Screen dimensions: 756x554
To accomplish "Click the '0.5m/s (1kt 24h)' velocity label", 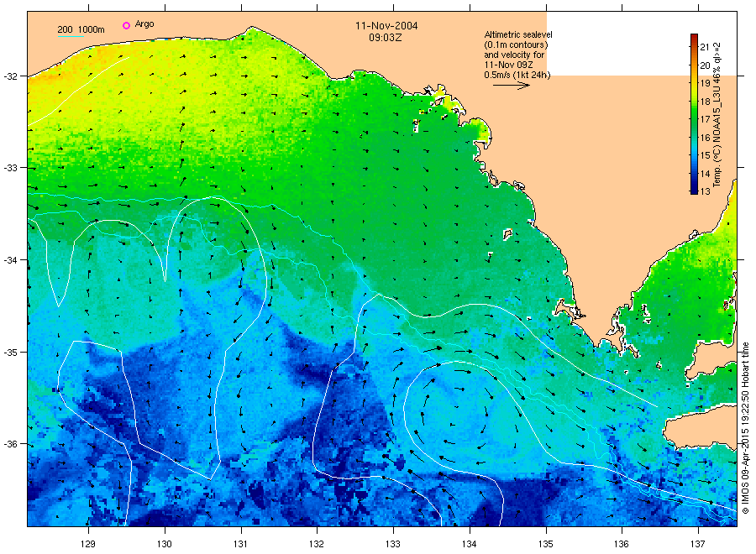I will point(517,75).
